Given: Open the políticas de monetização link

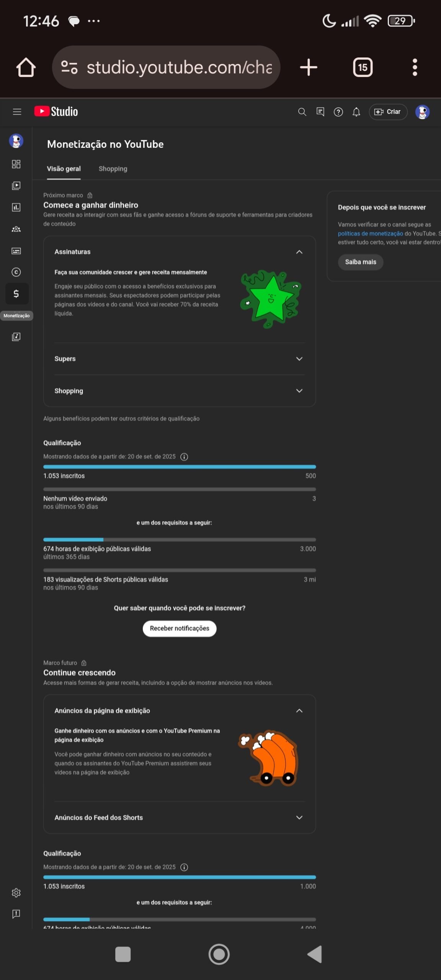Looking at the screenshot, I should click(370, 234).
